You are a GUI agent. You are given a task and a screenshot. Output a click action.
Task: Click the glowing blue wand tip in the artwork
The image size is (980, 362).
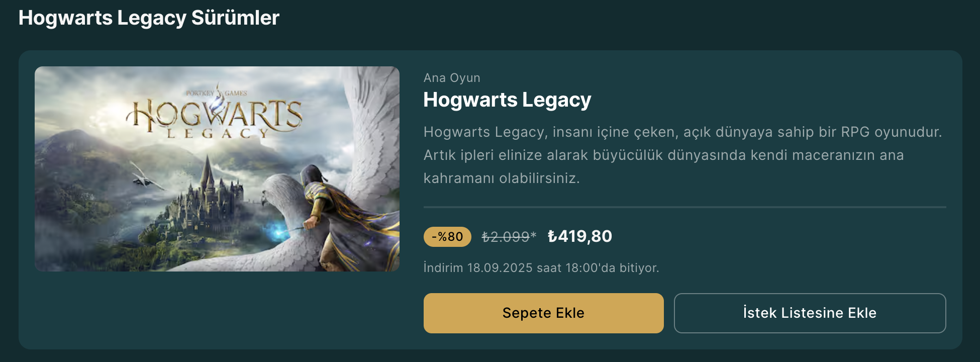278,231
